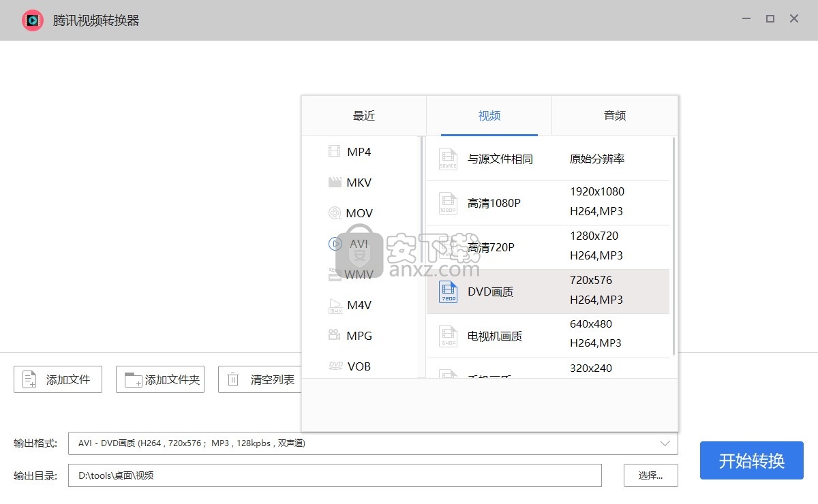Click 选择... to browse output directory
818x504 pixels.
651,475
